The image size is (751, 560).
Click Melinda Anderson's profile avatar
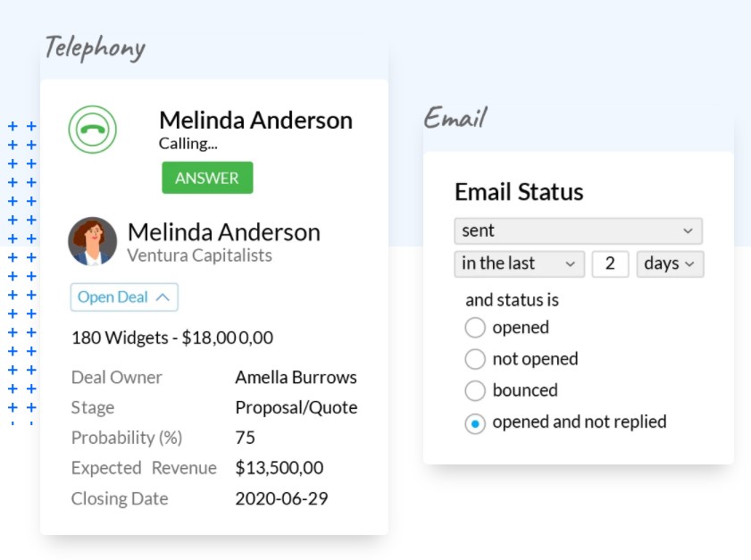(94, 240)
